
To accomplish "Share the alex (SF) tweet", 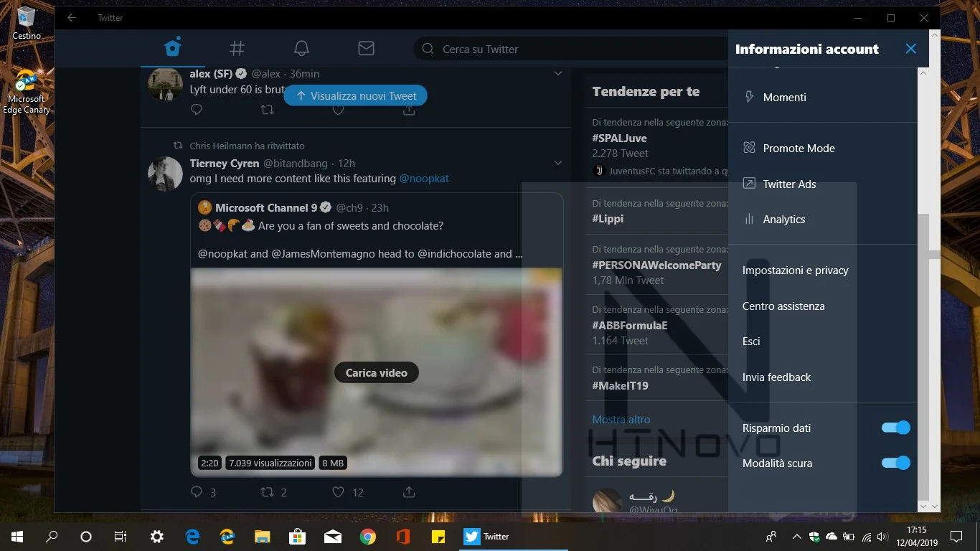I will click(x=409, y=110).
